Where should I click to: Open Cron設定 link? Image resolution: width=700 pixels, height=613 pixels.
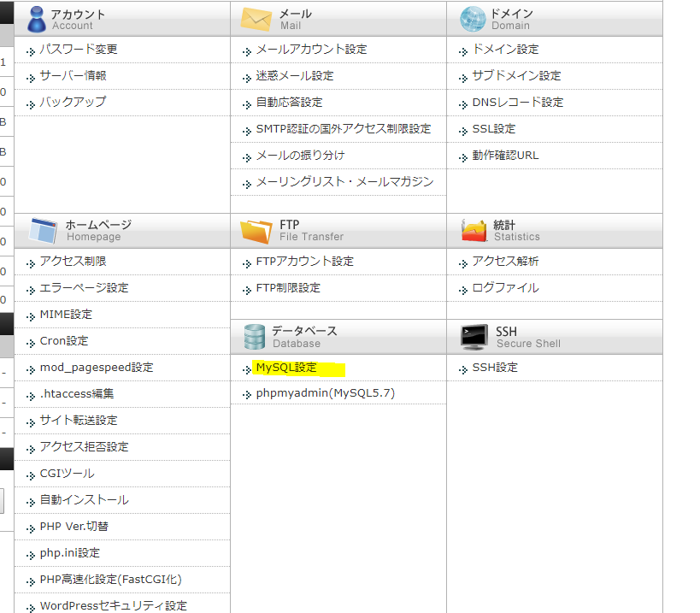(64, 340)
